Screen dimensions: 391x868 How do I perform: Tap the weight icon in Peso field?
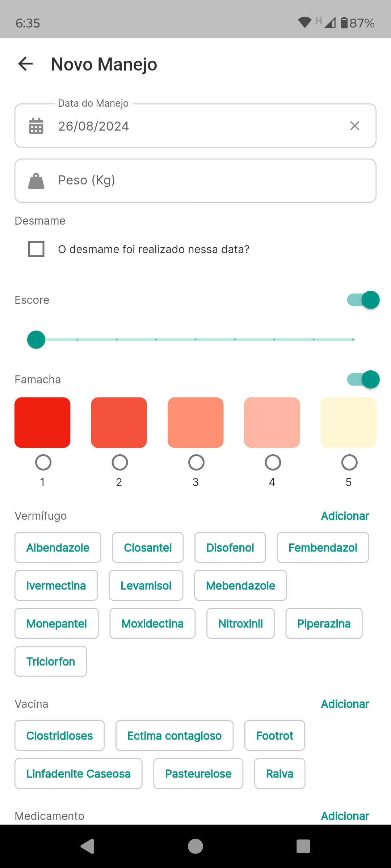[x=36, y=181]
